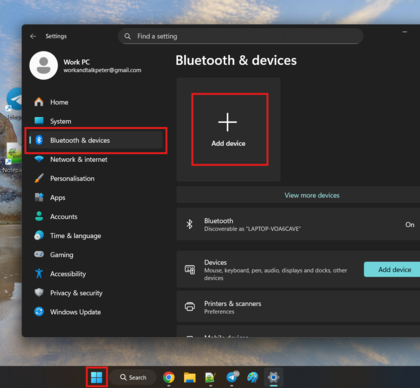Image resolution: width=420 pixels, height=388 pixels.
Task: Click View more devices link
Action: [x=312, y=195]
